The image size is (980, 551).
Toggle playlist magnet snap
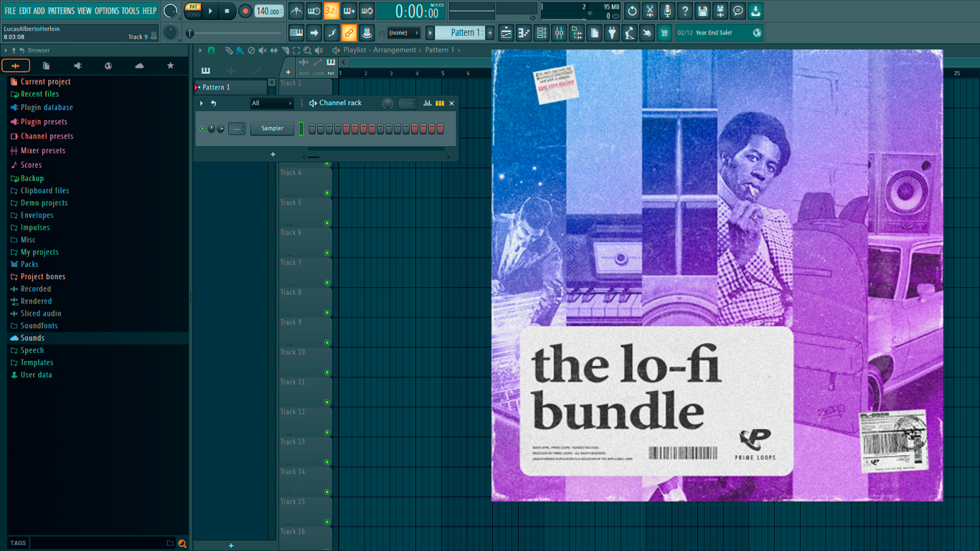pos(211,50)
